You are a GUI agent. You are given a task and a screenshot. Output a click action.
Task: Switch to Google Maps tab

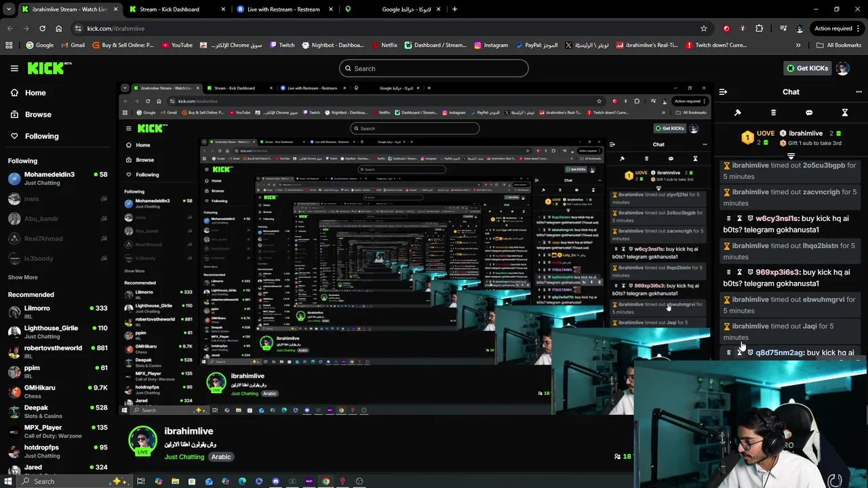393,9
